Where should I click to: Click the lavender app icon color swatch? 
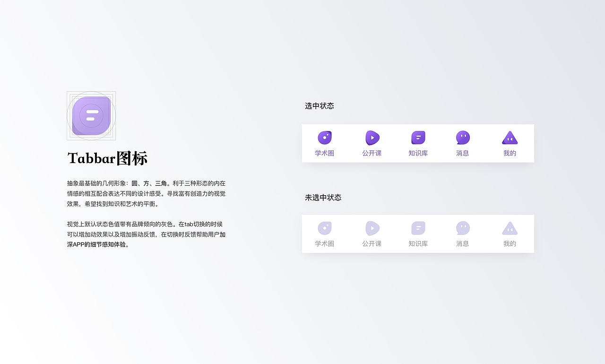tap(91, 115)
